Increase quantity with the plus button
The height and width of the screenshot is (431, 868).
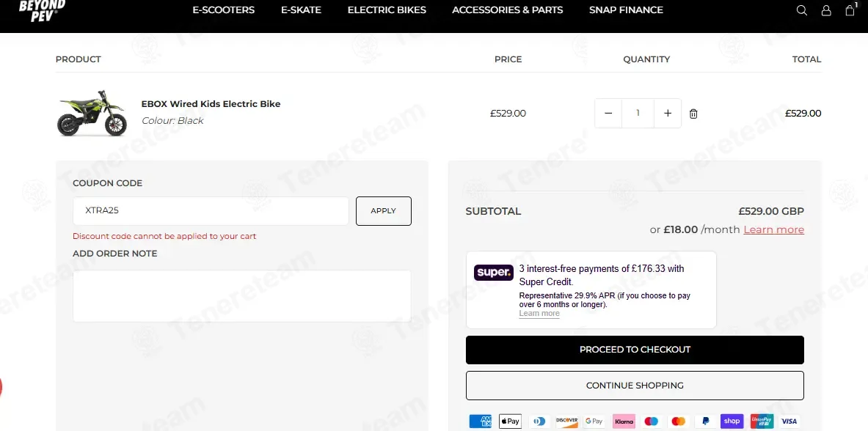point(668,113)
